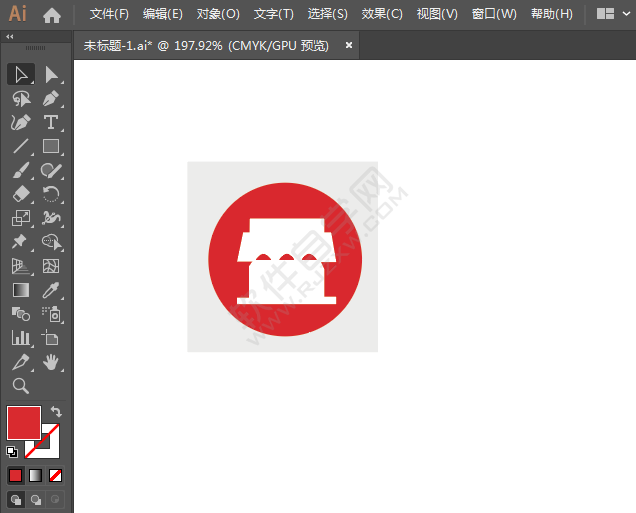Choose the Type tool
The height and width of the screenshot is (513, 636).
pyautogui.click(x=51, y=122)
